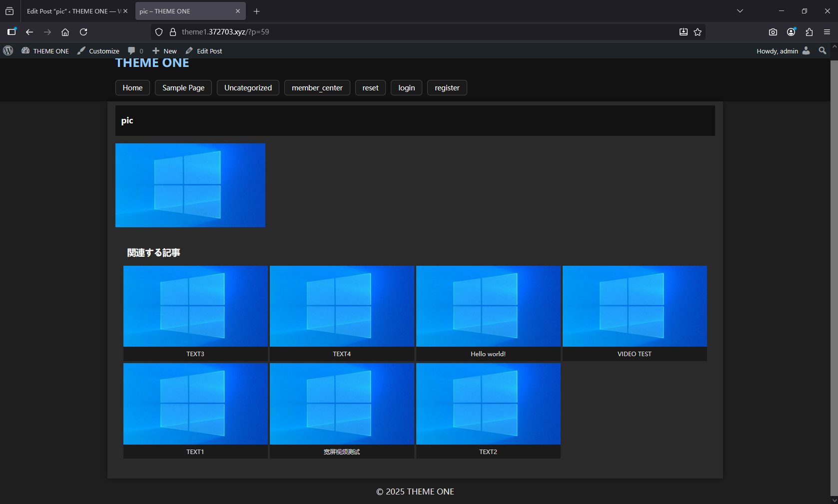Click the WordPress logo in admin bar
The image size is (838, 504).
pyautogui.click(x=8, y=50)
